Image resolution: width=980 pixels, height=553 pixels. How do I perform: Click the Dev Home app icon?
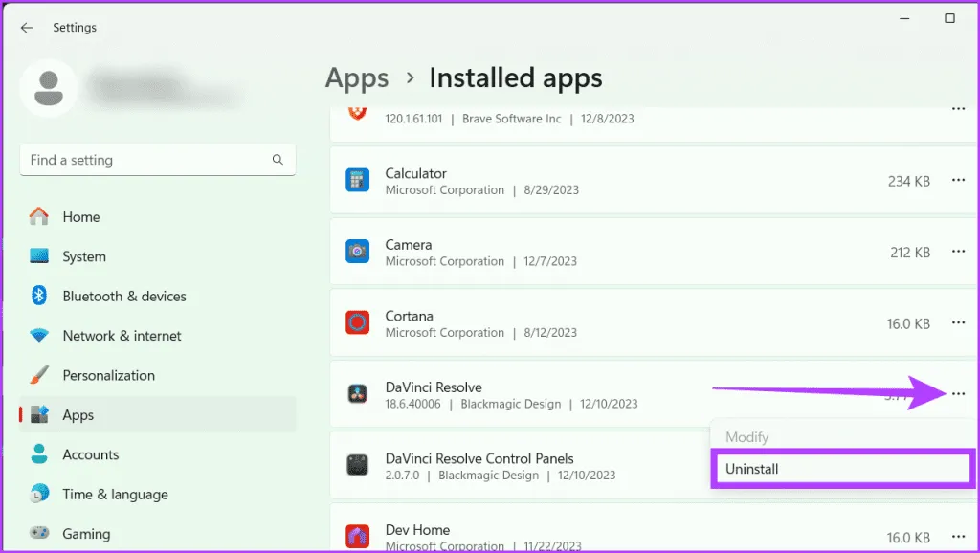point(357,536)
